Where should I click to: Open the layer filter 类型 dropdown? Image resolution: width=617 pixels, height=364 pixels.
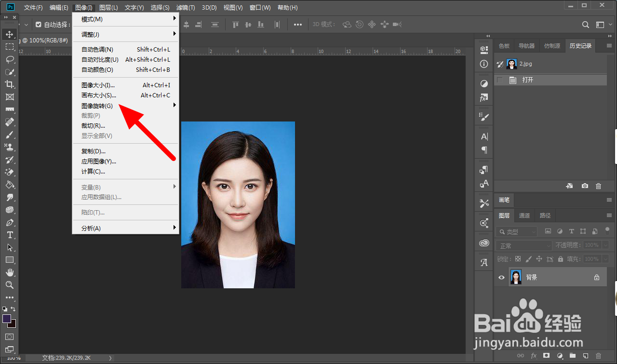point(517,232)
